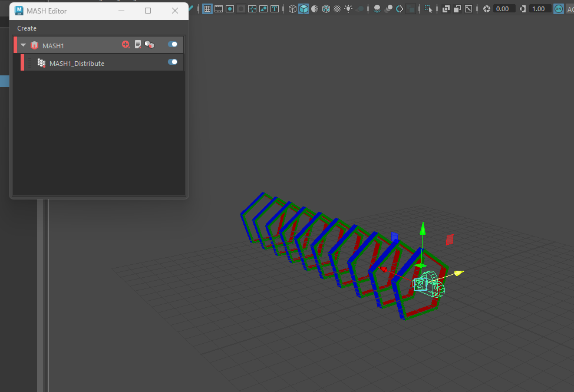This screenshot has width=574, height=392.
Task: Click the MASH1 repro cubes icon
Action: click(149, 45)
